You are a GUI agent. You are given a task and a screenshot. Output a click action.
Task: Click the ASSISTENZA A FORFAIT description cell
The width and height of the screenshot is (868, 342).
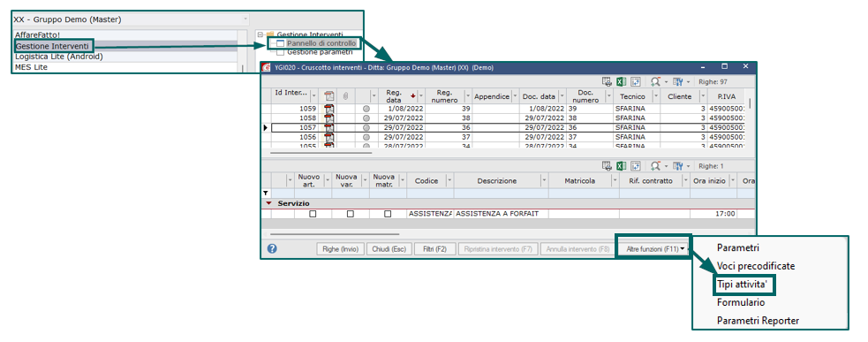pos(501,213)
